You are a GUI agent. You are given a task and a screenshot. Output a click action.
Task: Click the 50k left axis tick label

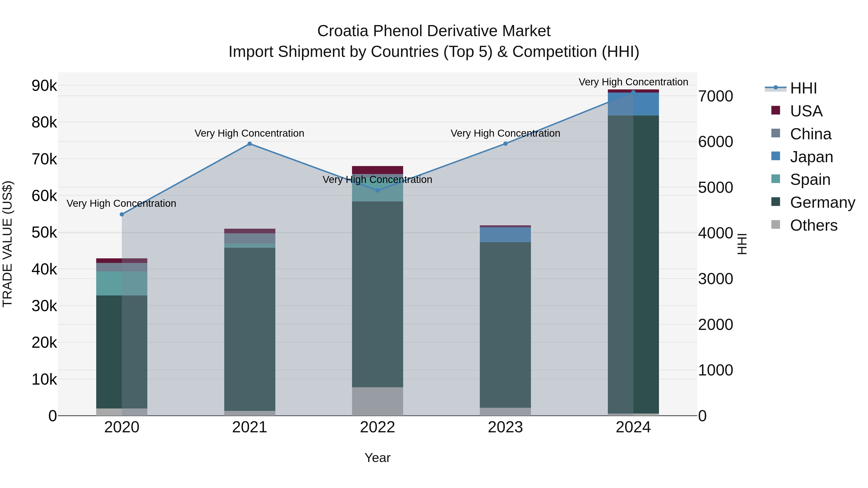[x=44, y=233]
